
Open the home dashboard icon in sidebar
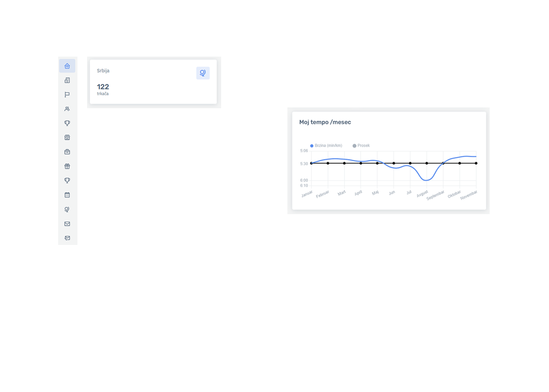[67, 66]
